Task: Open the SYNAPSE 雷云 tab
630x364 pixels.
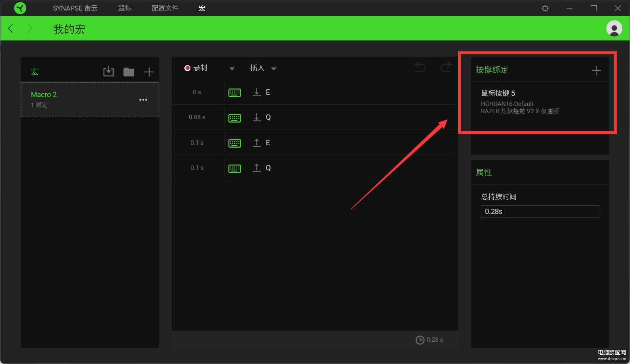Action: (x=75, y=8)
